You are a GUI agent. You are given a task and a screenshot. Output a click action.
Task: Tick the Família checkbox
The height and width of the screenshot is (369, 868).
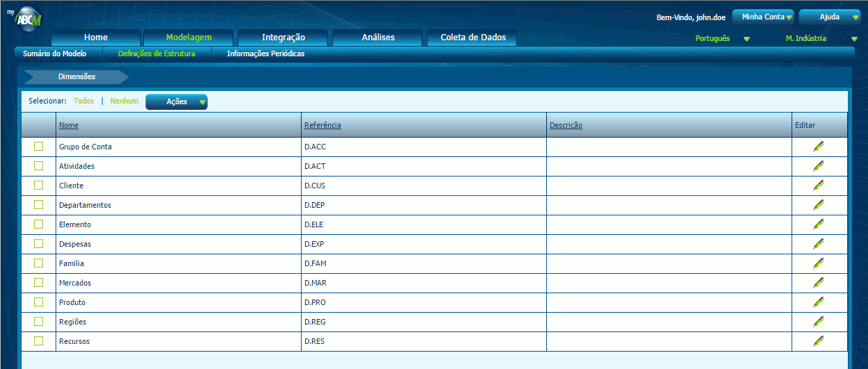pyautogui.click(x=39, y=263)
